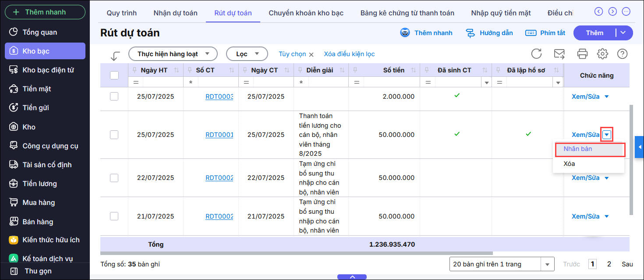Screen dimensions: 644x280
Task: Switch to the Nhận dự toán tab
Action: pos(175,13)
